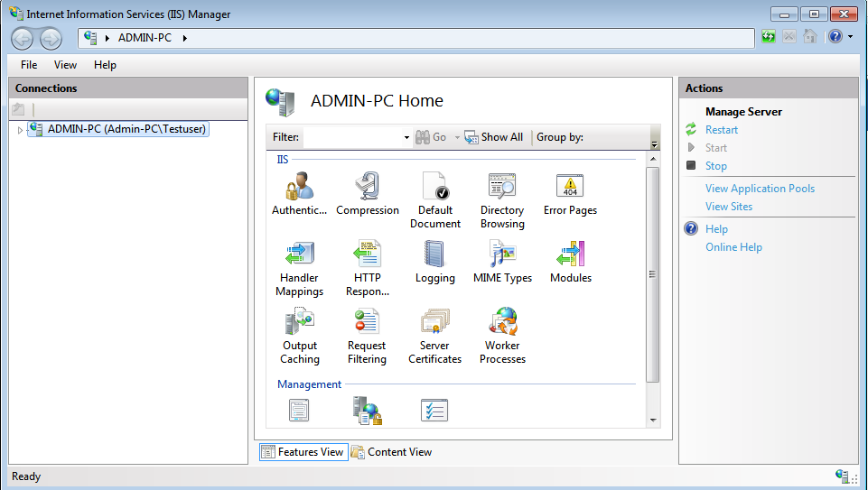868x490 pixels.
Task: Click View Sites link
Action: (729, 207)
